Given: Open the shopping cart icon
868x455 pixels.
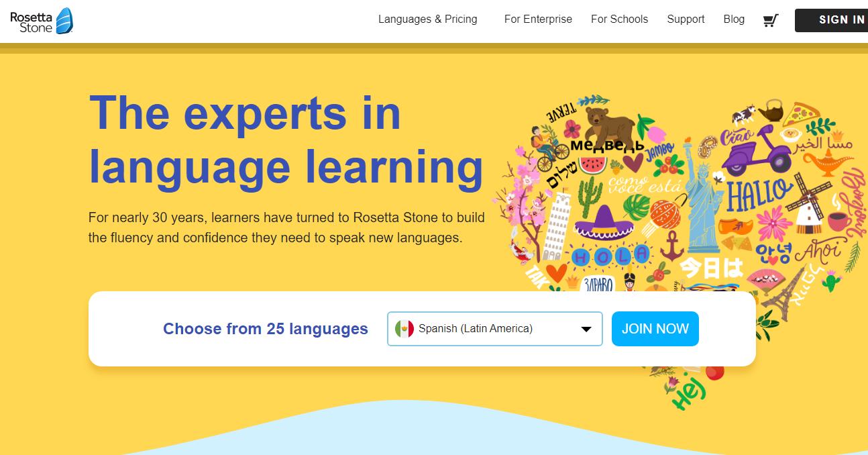Looking at the screenshot, I should click(771, 20).
